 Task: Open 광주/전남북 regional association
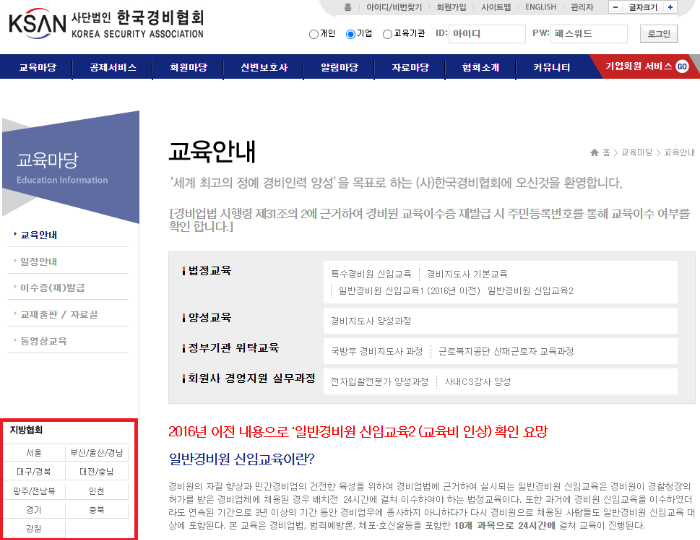click(x=34, y=491)
